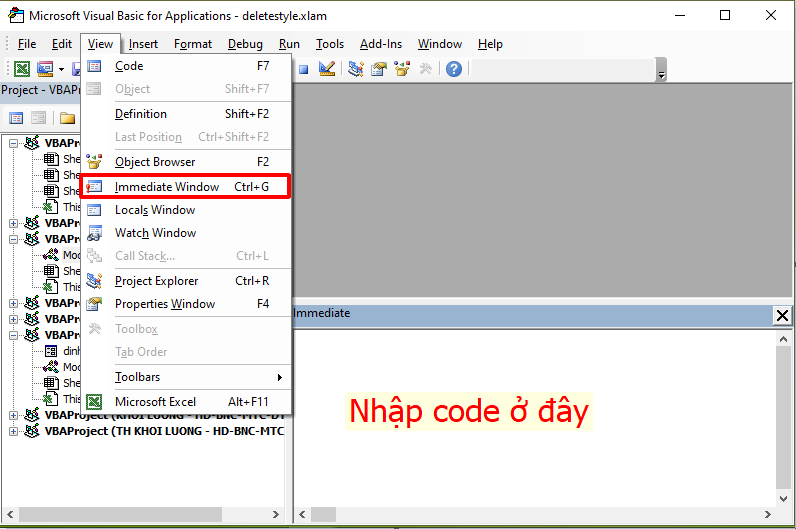
Task: Choose Project Explorer in the View menu
Action: click(186, 281)
